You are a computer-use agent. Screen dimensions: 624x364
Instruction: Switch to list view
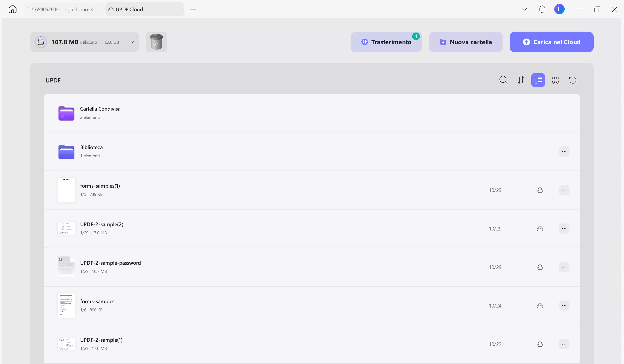tap(538, 80)
